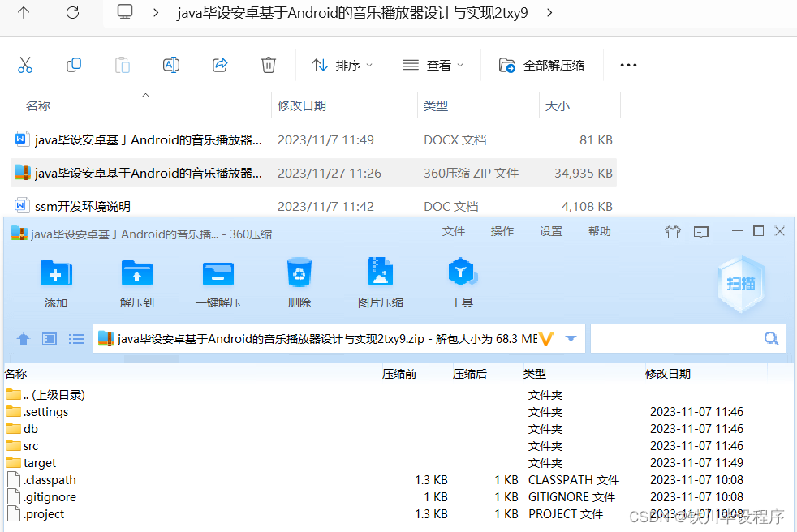This screenshot has height=532, width=797.
Task: Open the 文件 (File) menu in 360压缩
Action: [454, 231]
